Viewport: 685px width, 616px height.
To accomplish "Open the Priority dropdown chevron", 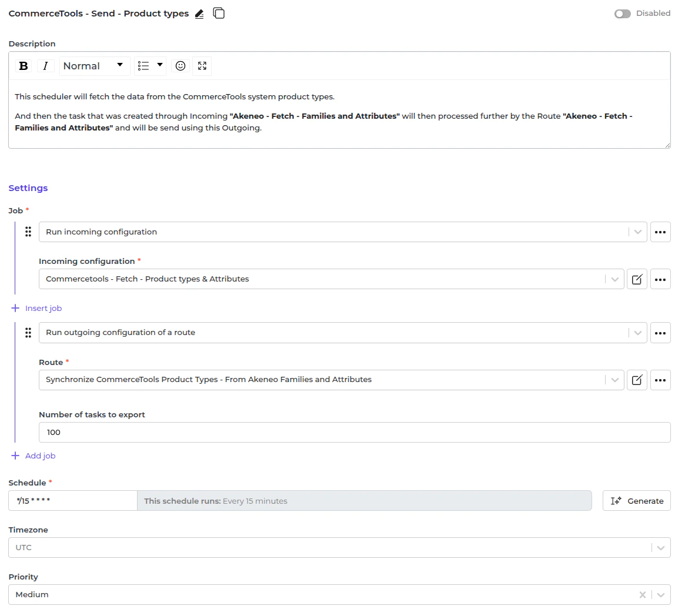I will point(660,595).
